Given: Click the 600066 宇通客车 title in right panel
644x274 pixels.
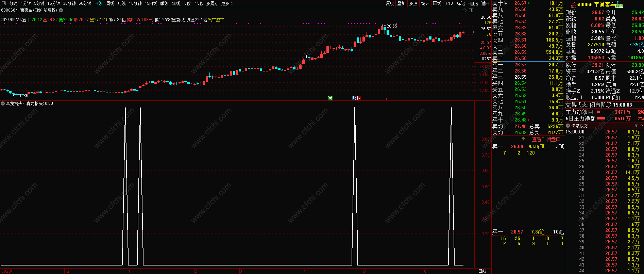Looking at the screenshot, I should 596,4.
